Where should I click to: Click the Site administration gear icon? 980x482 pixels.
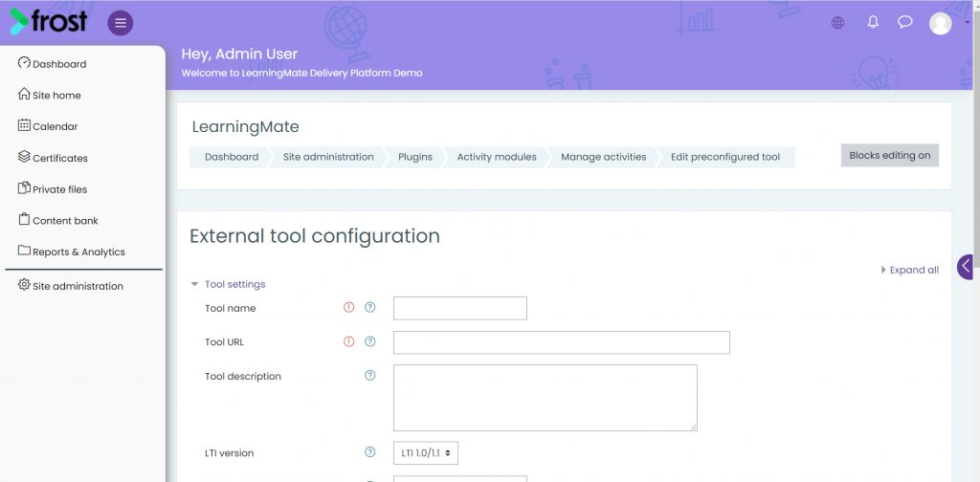(24, 285)
